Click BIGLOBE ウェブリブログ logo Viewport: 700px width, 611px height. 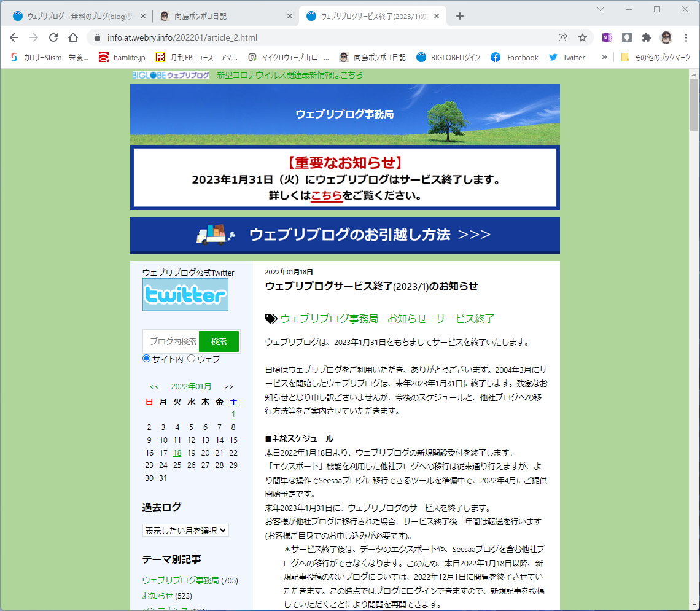pyautogui.click(x=171, y=75)
